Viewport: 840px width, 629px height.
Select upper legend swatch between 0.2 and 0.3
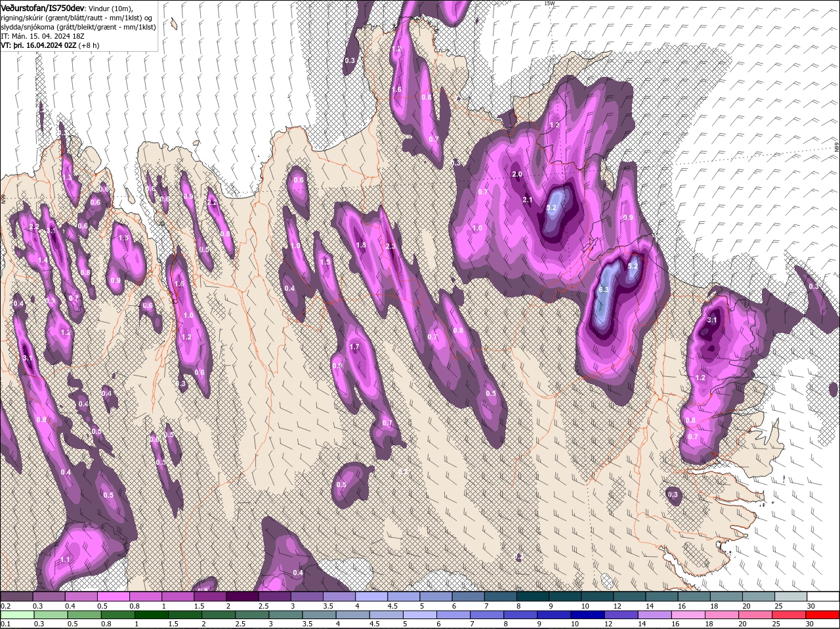click(16, 596)
